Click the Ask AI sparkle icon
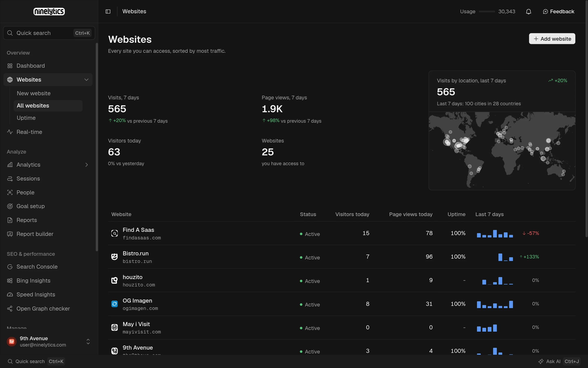The image size is (588, 368). pyautogui.click(x=541, y=361)
